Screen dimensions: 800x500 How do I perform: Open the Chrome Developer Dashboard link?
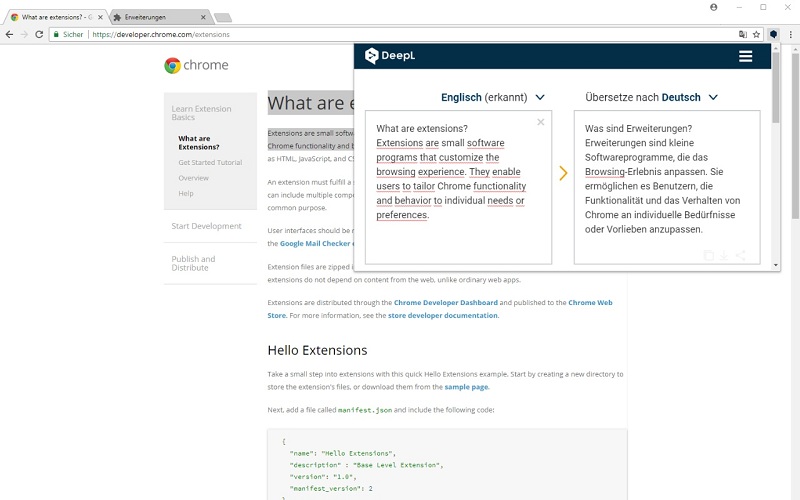tap(445, 303)
